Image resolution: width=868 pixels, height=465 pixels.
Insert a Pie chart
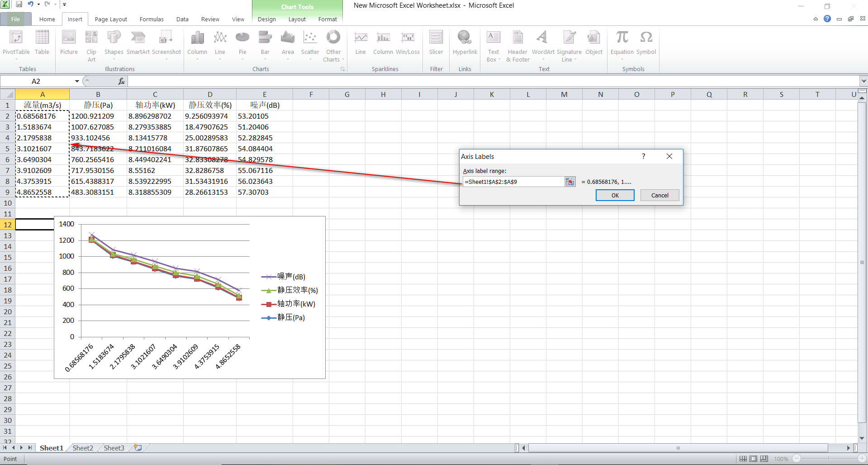tap(242, 45)
